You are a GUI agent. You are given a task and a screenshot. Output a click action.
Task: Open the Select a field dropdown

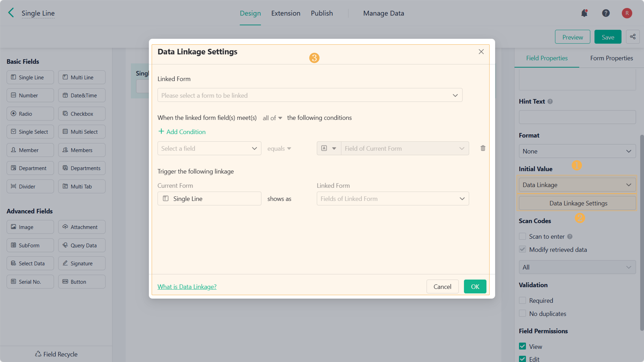[209, 148]
